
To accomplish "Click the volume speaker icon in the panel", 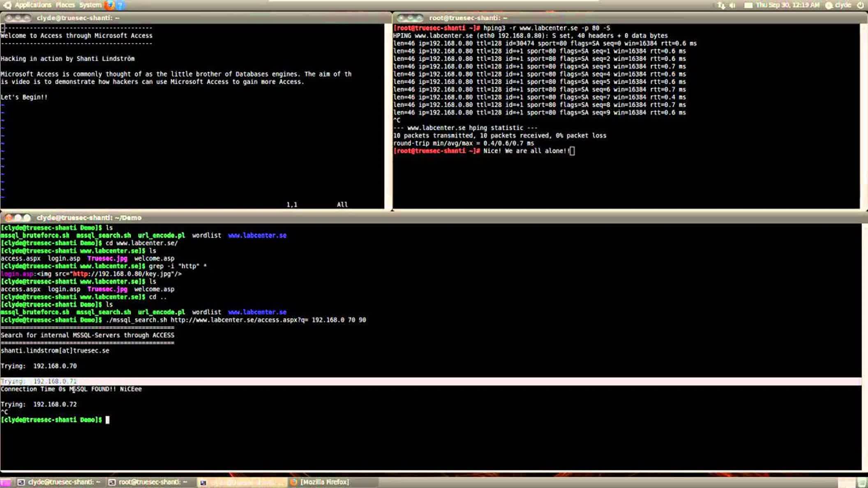I will (x=732, y=5).
